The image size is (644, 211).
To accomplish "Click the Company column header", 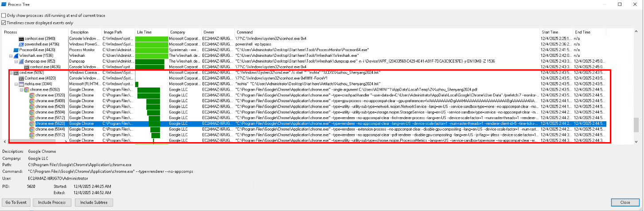I will tap(185, 32).
